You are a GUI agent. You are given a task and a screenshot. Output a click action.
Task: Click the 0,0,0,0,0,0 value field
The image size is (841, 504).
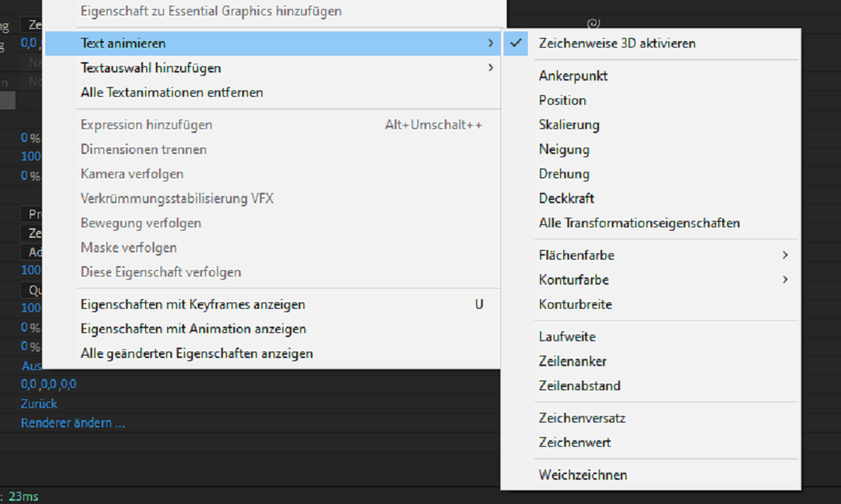pos(48,384)
